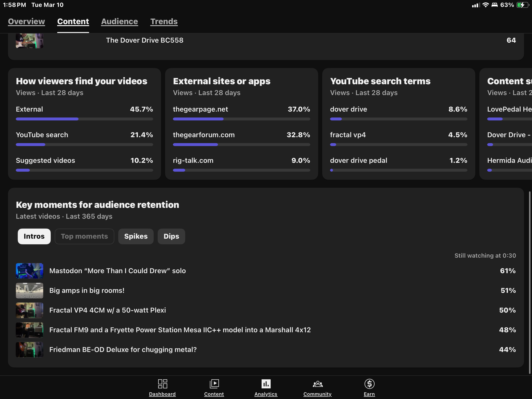This screenshot has height=399, width=532.
Task: Open Friedman BE-OD Deluxe video title
Action: [123, 349]
